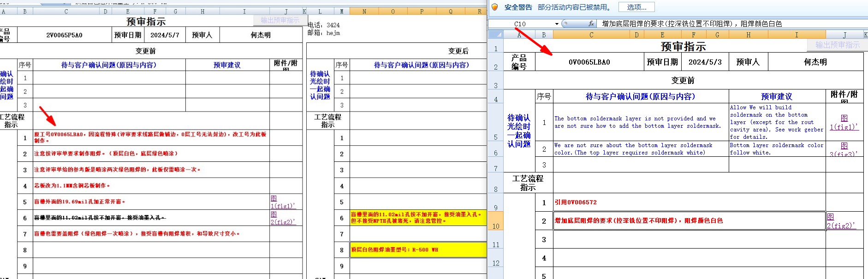This screenshot has height=279, width=868.
Task: Click the title 预审指示 in the 2V0065P5A0 sheet
Action: click(x=146, y=21)
